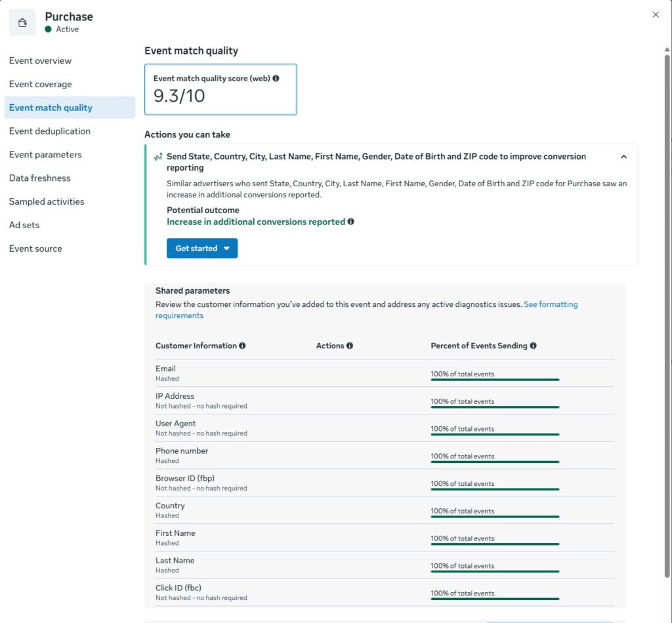Click the Actions you can take heading
The image size is (672, 623).
[x=187, y=134]
